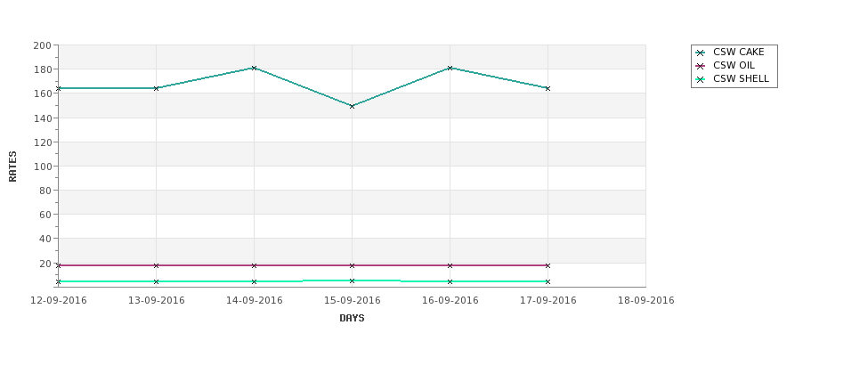Click CSW OIL marker on 13-09-2016
This screenshot has height=382, width=868.
click(x=156, y=265)
